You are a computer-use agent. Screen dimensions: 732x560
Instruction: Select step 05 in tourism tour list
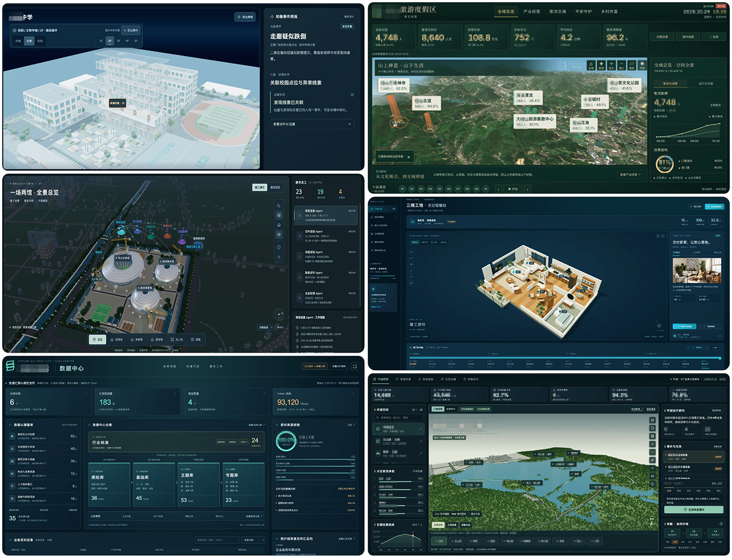click(x=439, y=189)
